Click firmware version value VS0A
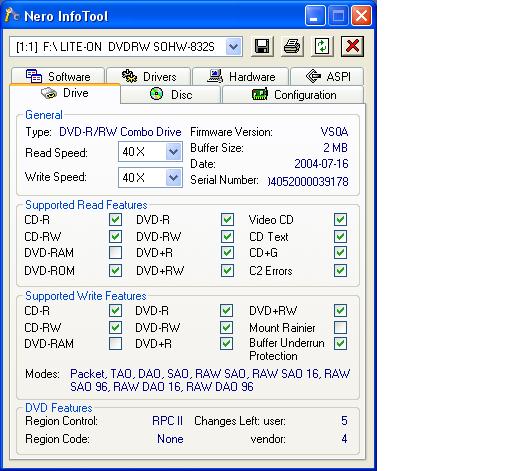The width and height of the screenshot is (512, 471). click(334, 132)
